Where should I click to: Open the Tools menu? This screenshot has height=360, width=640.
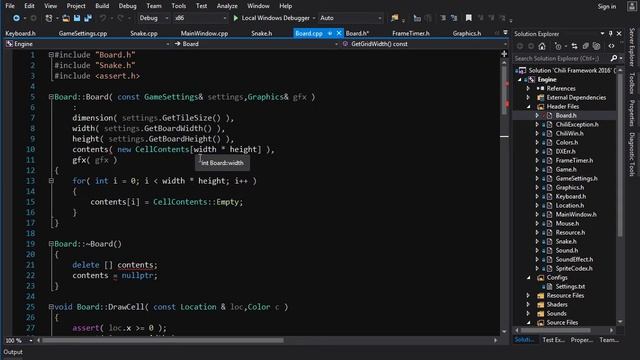(178, 6)
